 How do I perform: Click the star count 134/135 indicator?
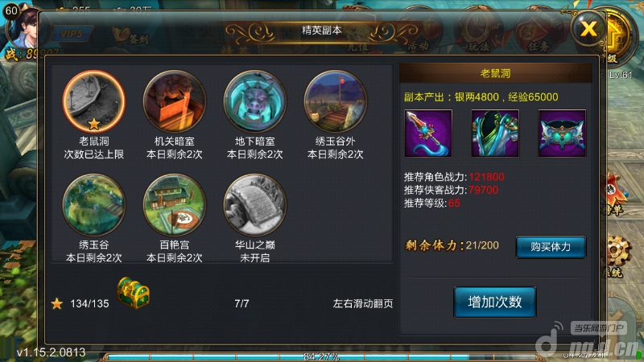80,304
